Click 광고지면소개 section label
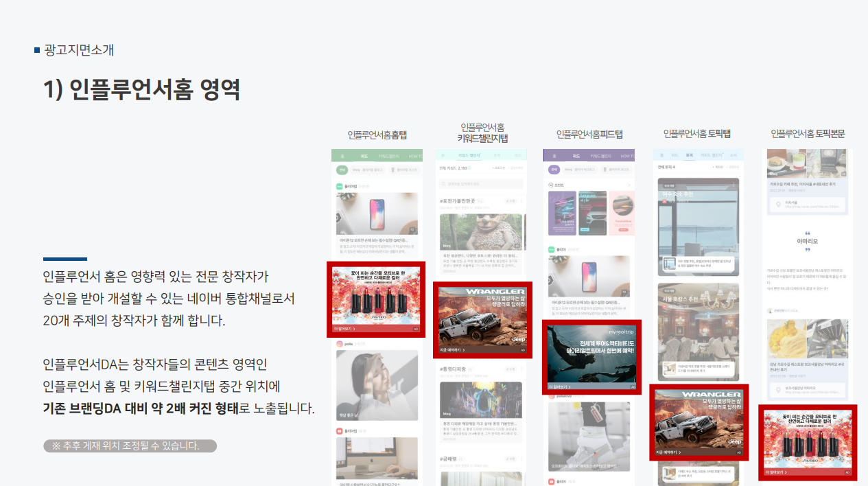Viewport: 868px width, 486px height. click(x=79, y=49)
